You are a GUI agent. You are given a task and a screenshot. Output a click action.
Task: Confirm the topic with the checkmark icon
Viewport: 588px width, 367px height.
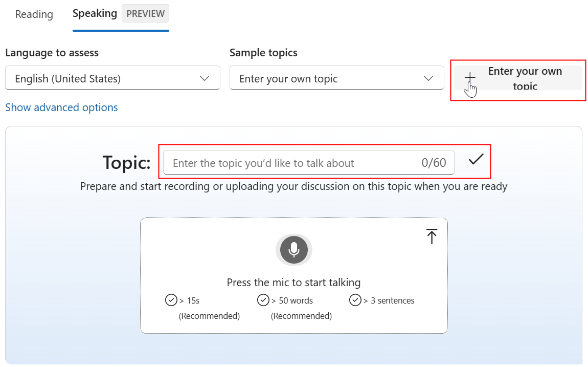pos(476,160)
